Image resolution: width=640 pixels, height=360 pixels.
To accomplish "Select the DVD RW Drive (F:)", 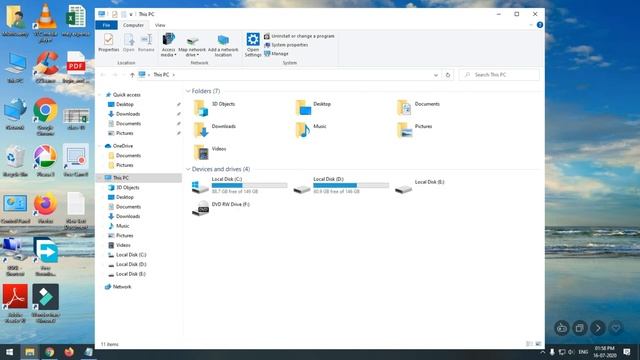I will point(221,208).
